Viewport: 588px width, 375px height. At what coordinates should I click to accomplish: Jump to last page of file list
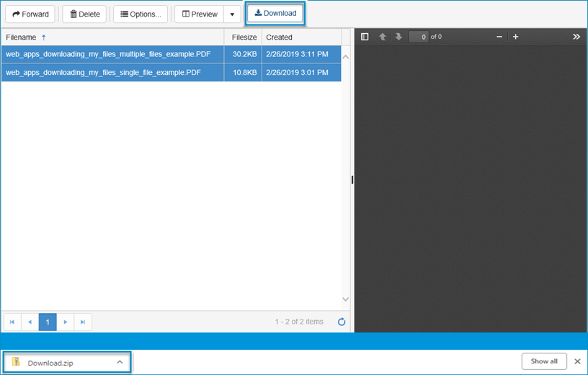(83, 322)
